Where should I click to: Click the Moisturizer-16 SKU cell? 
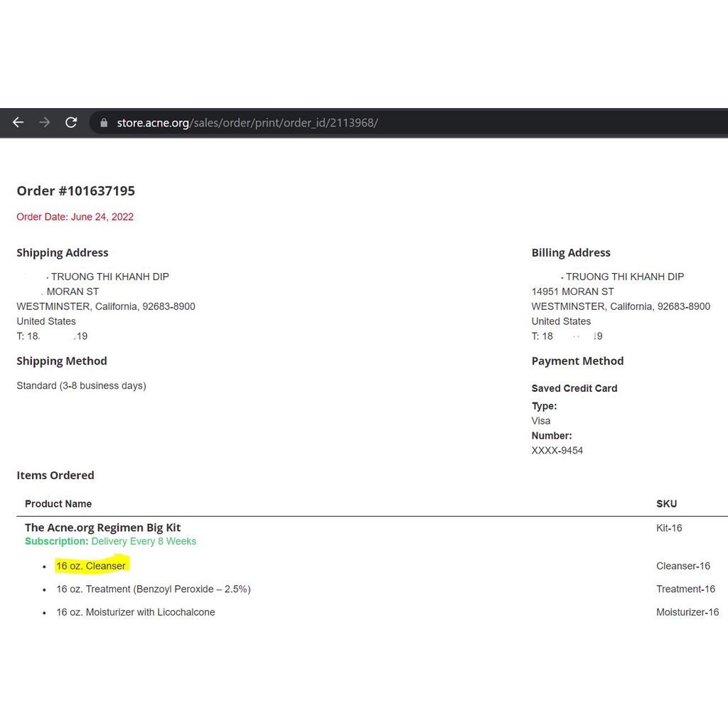[687, 612]
